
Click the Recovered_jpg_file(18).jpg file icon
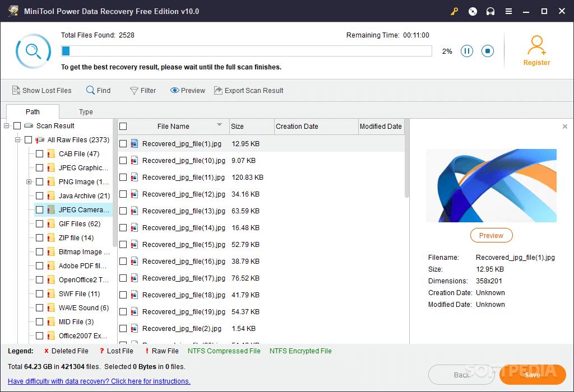tap(135, 295)
